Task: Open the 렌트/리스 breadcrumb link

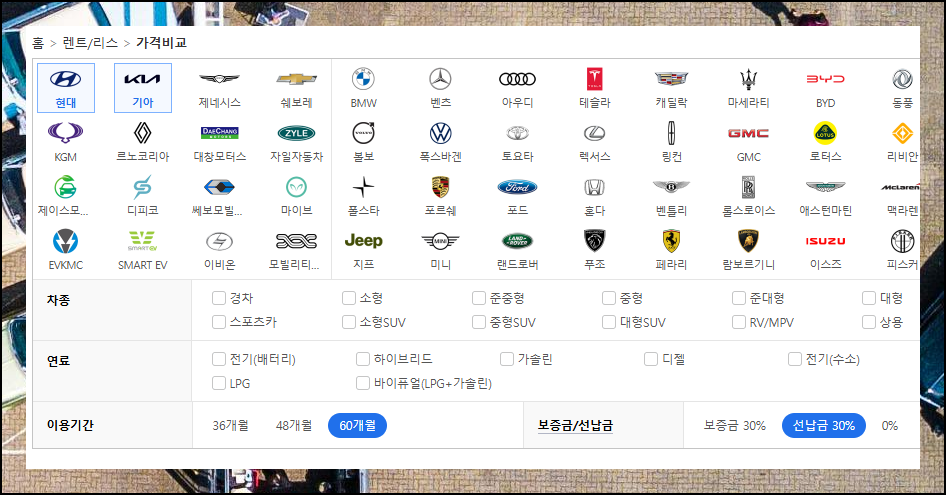Action: coord(90,43)
